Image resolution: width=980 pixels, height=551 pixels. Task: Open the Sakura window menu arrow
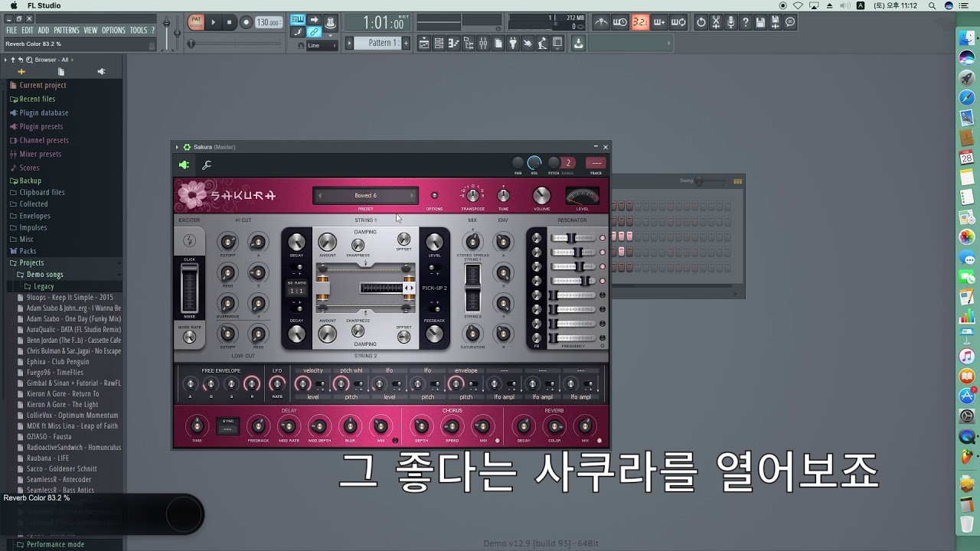click(177, 147)
